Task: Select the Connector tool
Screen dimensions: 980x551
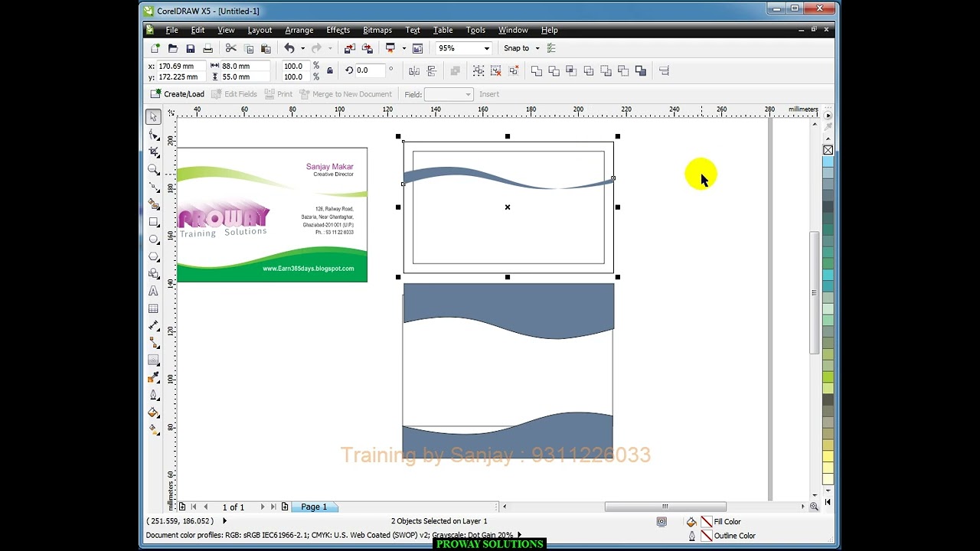Action: coord(153,343)
